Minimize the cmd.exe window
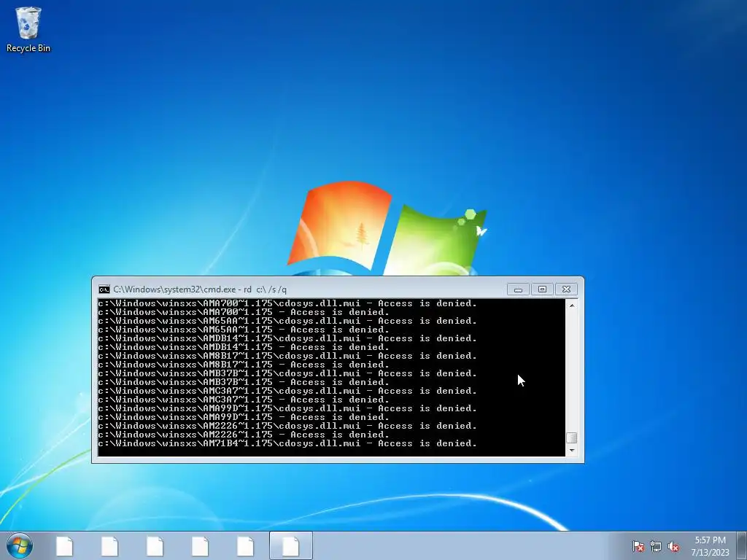This screenshot has height=560, width=747. (518, 289)
